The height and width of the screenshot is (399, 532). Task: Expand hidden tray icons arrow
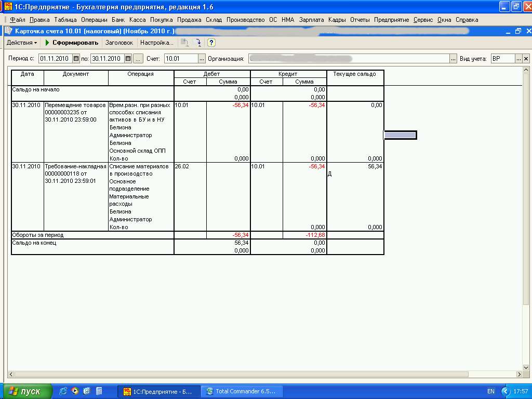point(506,392)
